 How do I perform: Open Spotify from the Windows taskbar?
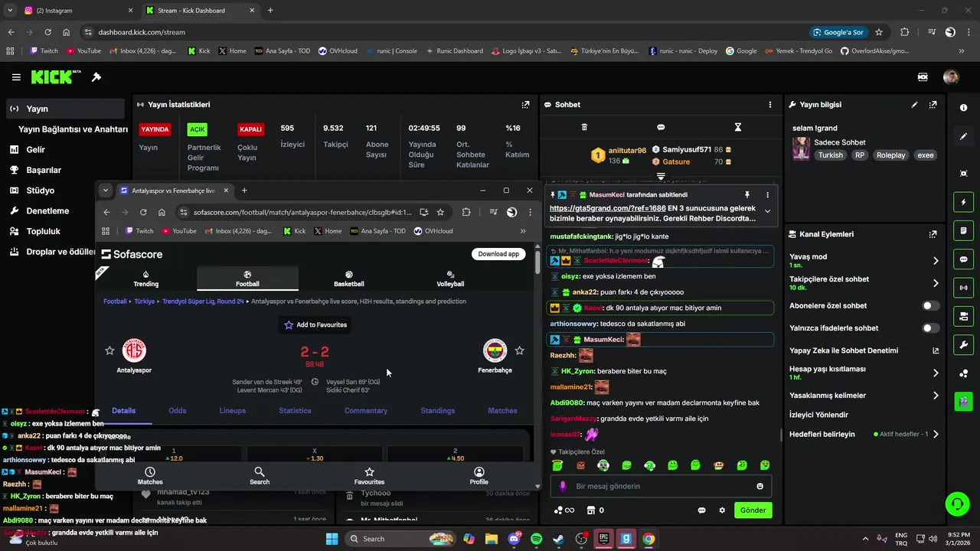(536, 539)
